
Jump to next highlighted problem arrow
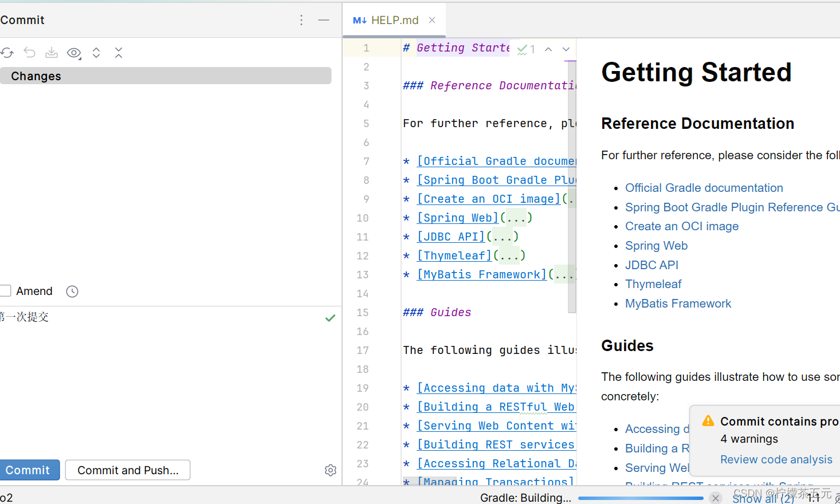[x=566, y=49]
